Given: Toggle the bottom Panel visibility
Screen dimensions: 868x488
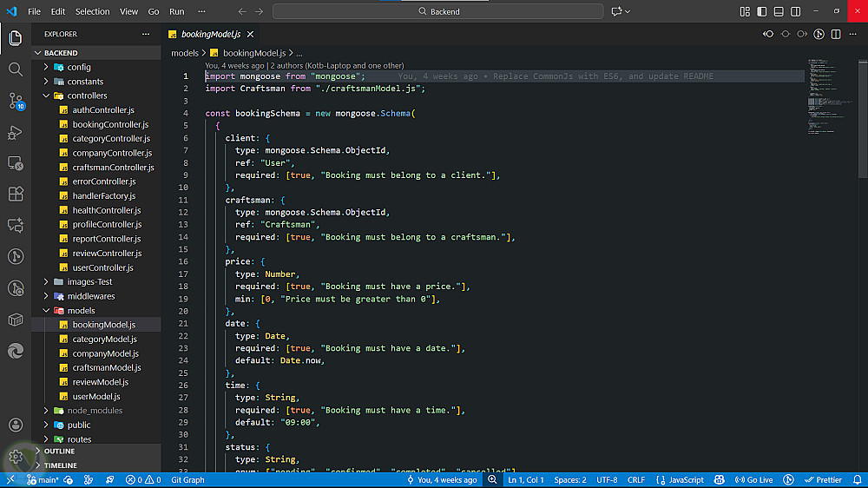Looking at the screenshot, I should point(777,11).
